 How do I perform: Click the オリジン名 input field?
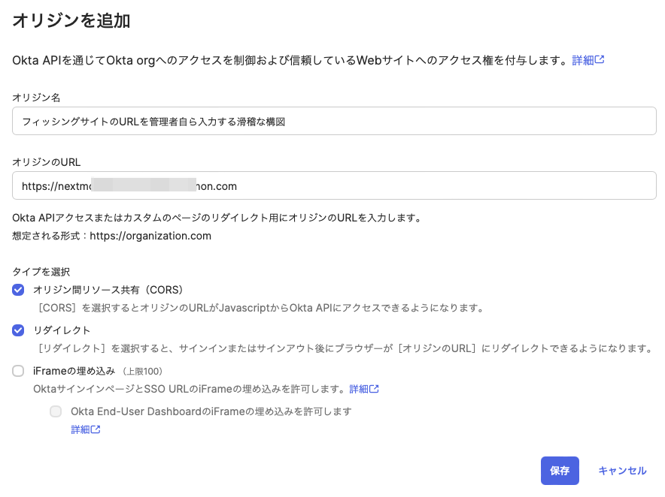(334, 121)
